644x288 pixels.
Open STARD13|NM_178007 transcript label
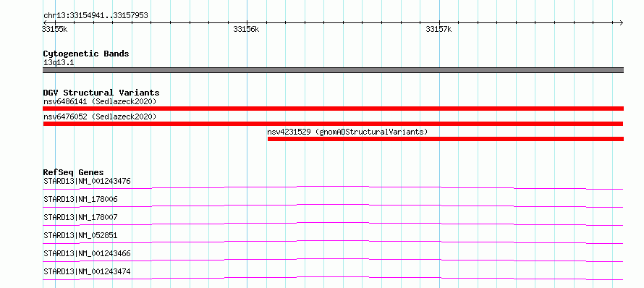point(80,217)
